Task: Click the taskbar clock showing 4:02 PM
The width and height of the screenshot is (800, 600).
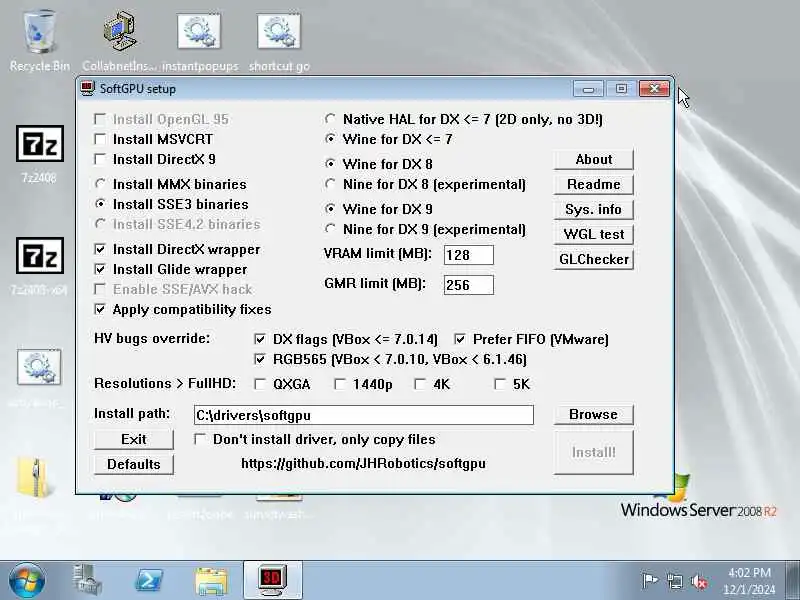Action: click(749, 581)
